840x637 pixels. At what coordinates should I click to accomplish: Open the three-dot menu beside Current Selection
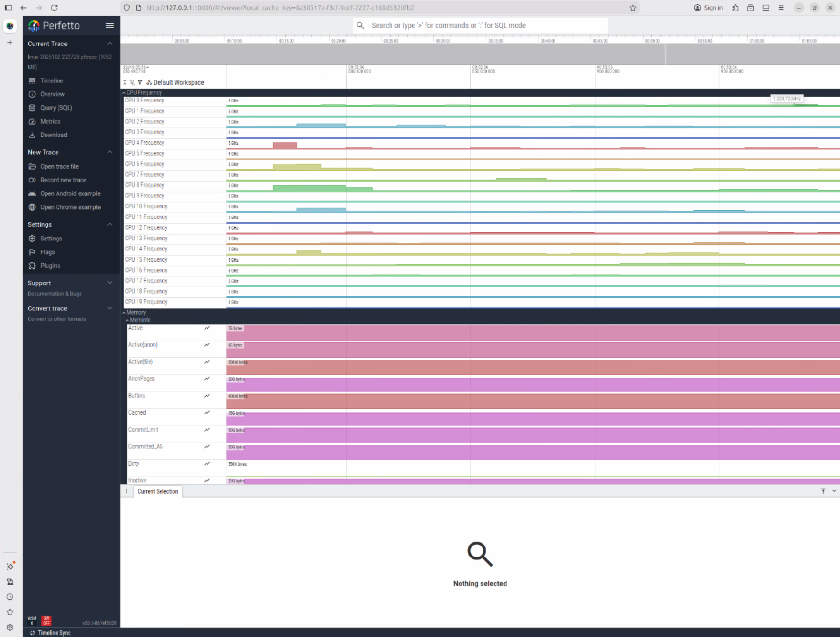(x=127, y=491)
